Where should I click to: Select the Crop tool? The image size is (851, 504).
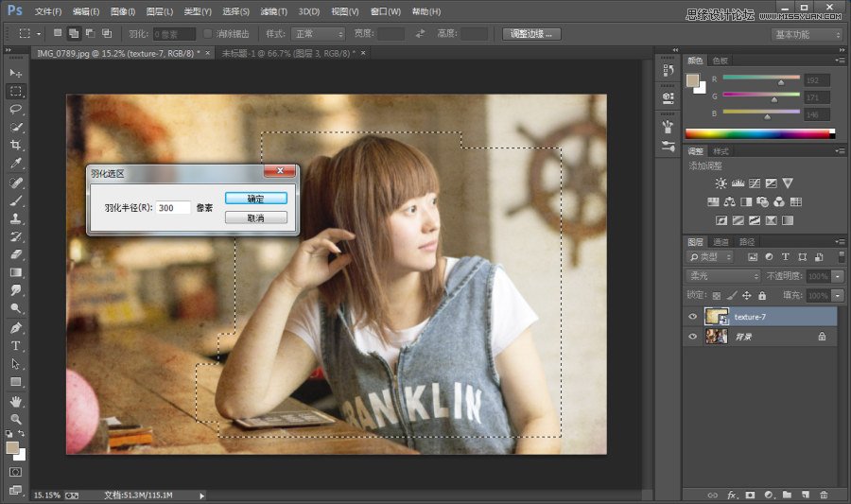click(x=15, y=145)
